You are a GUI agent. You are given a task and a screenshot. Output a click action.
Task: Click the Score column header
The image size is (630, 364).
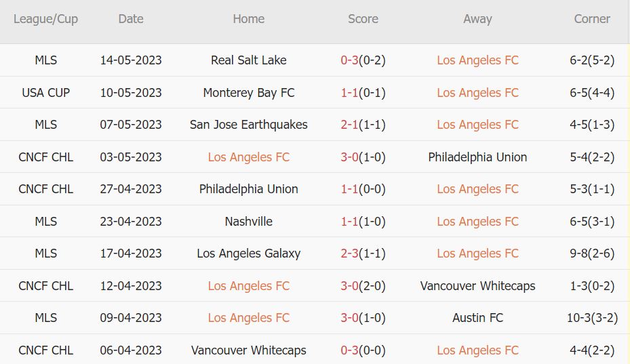click(363, 19)
